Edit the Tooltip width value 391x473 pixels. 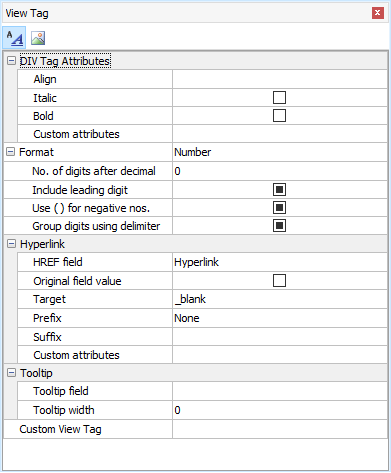pyautogui.click(x=280, y=410)
